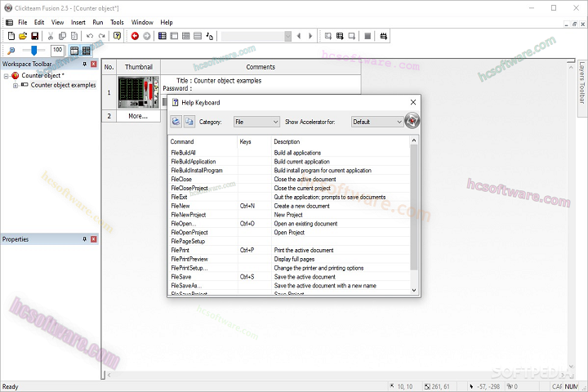Sort by the Keys column header

[x=254, y=142]
